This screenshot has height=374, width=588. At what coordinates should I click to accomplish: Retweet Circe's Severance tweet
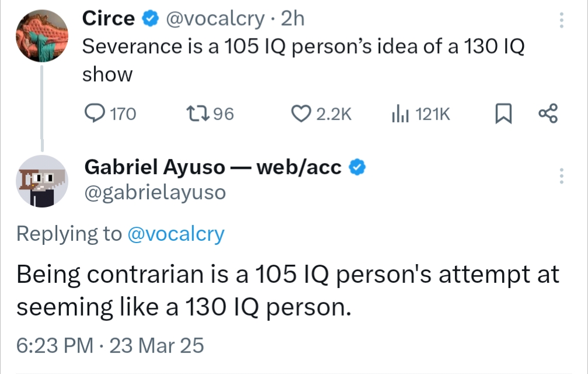(x=192, y=113)
